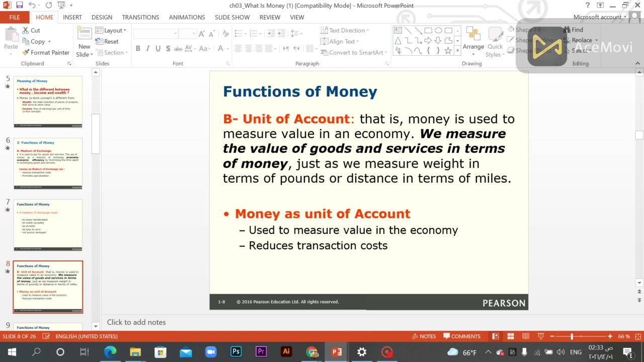This screenshot has width=644, height=362.
Task: Toggle the Notes pane in status bar
Action: [x=424, y=336]
